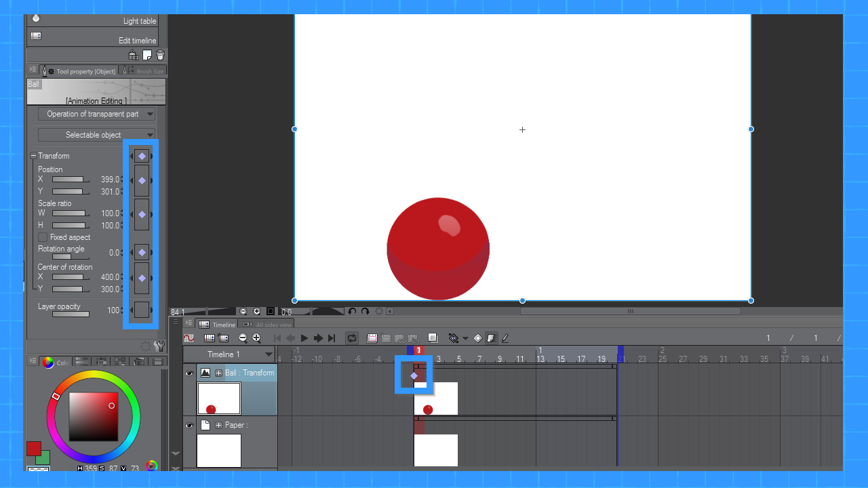
Task: Switch to Brush Size tab
Action: point(144,71)
